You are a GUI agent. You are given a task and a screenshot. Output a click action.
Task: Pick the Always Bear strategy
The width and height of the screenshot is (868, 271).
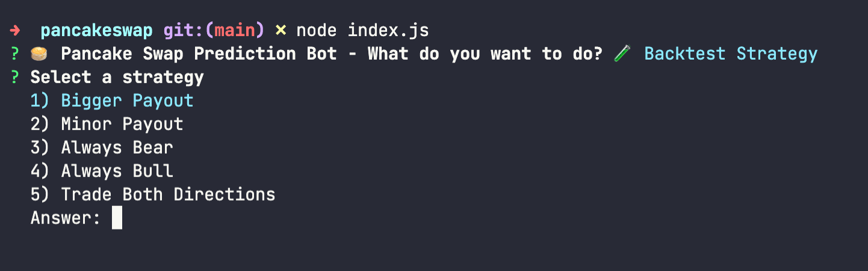point(102,148)
